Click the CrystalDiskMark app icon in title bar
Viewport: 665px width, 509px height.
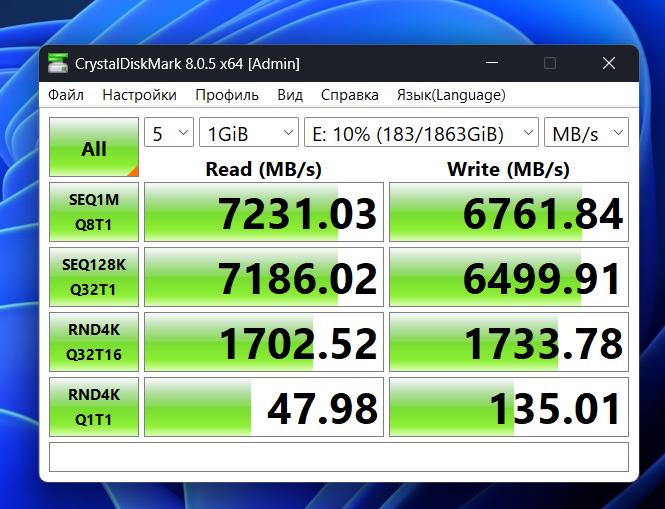tap(59, 63)
